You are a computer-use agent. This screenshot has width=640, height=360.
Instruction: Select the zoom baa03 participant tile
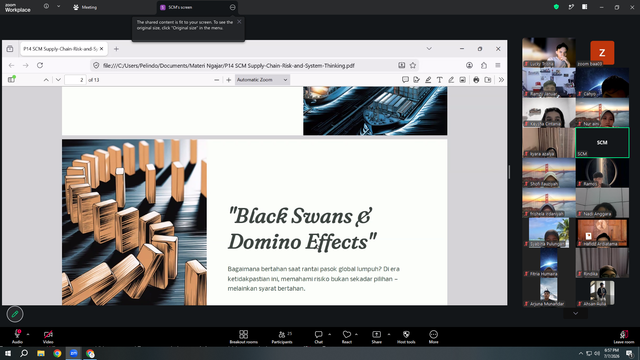(602, 52)
